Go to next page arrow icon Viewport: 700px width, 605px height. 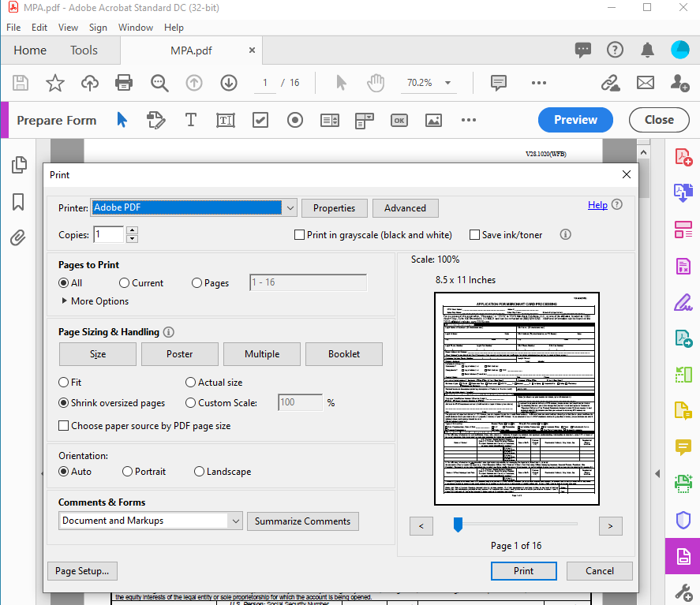tap(229, 83)
